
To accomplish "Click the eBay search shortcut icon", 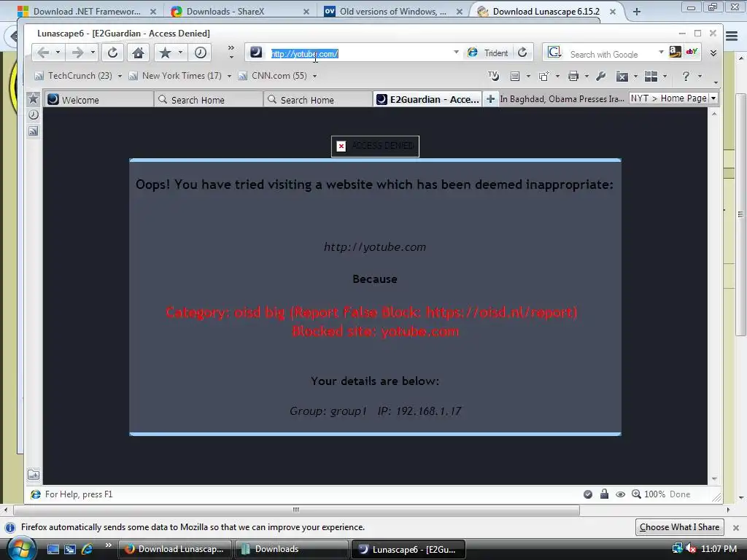I will pos(692,52).
